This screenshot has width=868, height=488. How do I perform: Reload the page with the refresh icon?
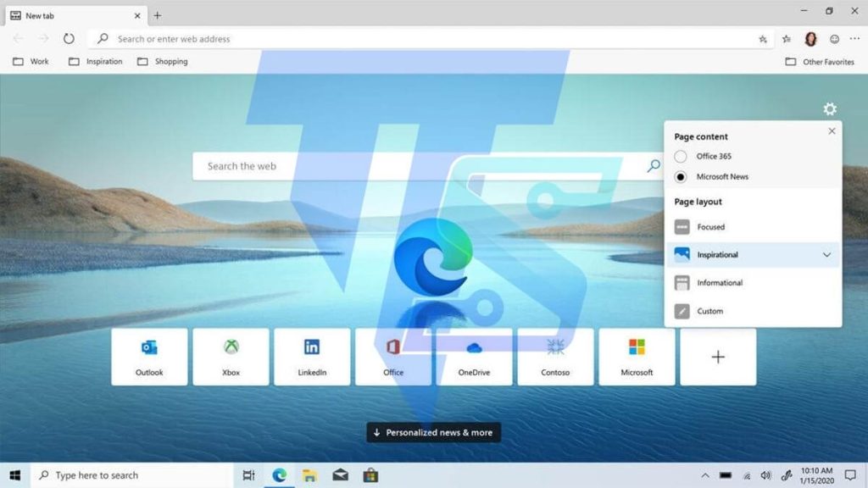click(69, 39)
